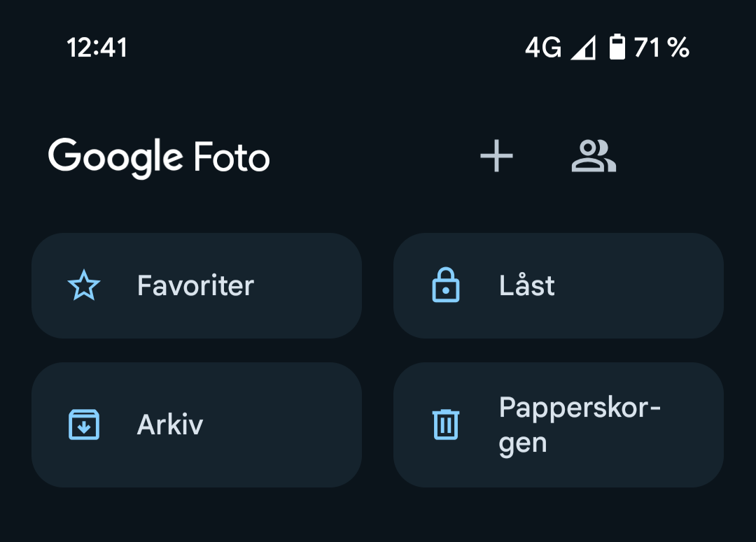This screenshot has width=756, height=542.
Task: Tap the 4G network indicator
Action: pos(543,48)
